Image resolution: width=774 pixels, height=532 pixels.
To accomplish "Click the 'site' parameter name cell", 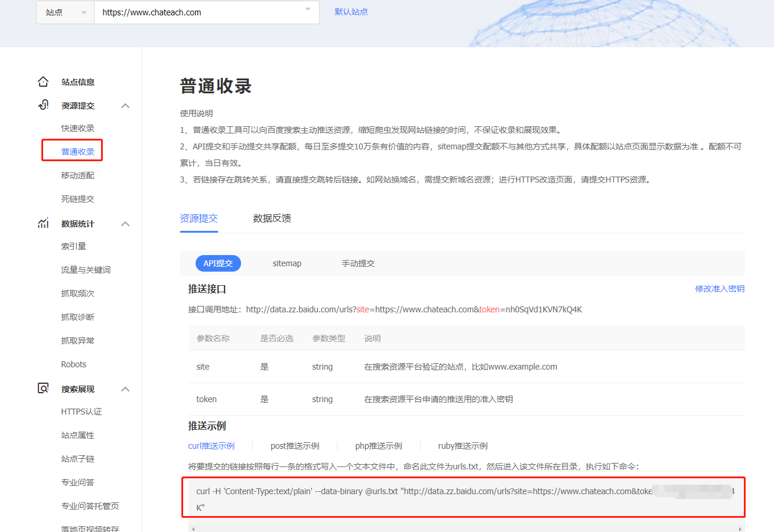I will pos(203,367).
